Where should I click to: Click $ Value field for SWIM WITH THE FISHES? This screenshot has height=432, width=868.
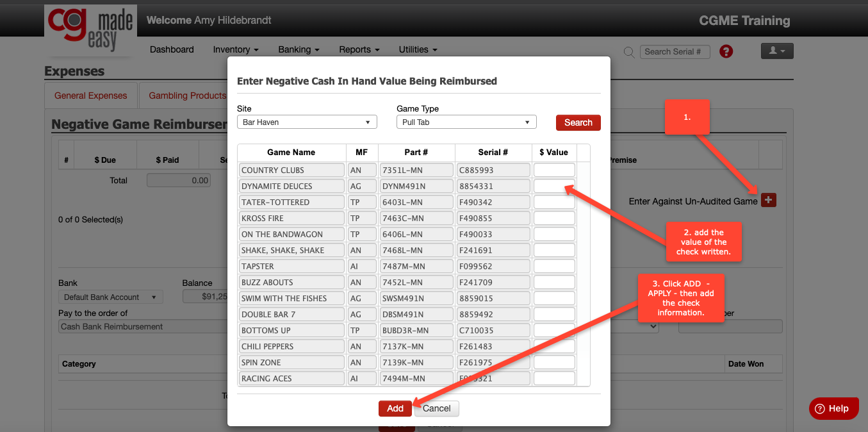555,298
